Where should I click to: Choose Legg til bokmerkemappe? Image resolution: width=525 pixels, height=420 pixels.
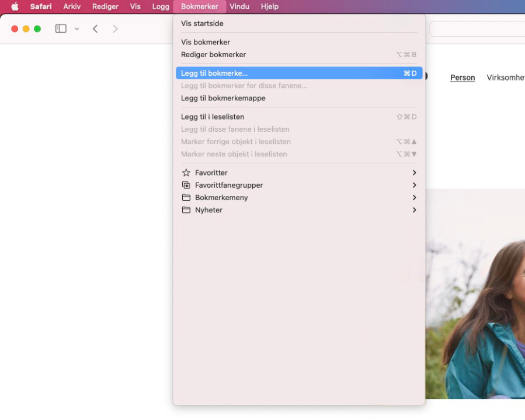point(299,98)
